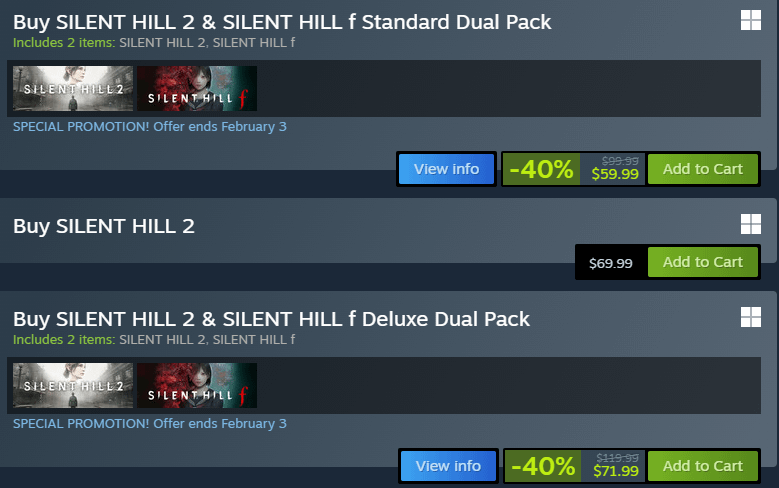This screenshot has height=488, width=779.
Task: Click the -40% badge on Standard Dual Pack
Action: (541, 170)
